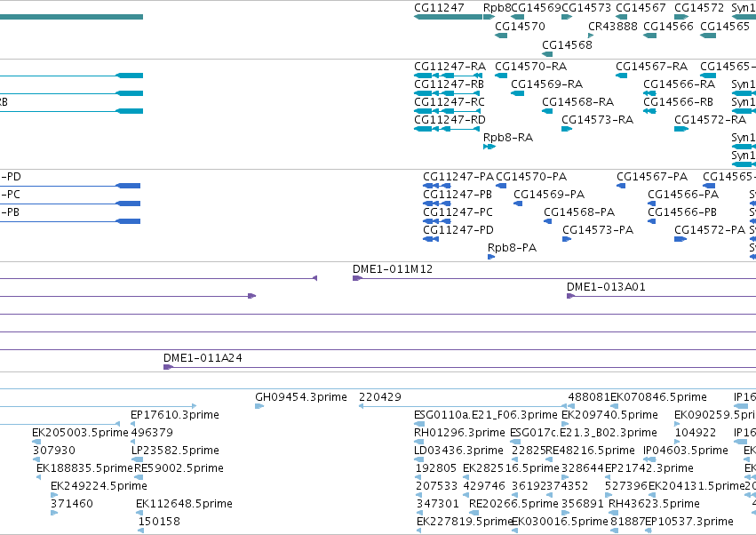Screen dimensions: 756x535
Task: Select transcript CG11247-RA
Action: coord(450,66)
